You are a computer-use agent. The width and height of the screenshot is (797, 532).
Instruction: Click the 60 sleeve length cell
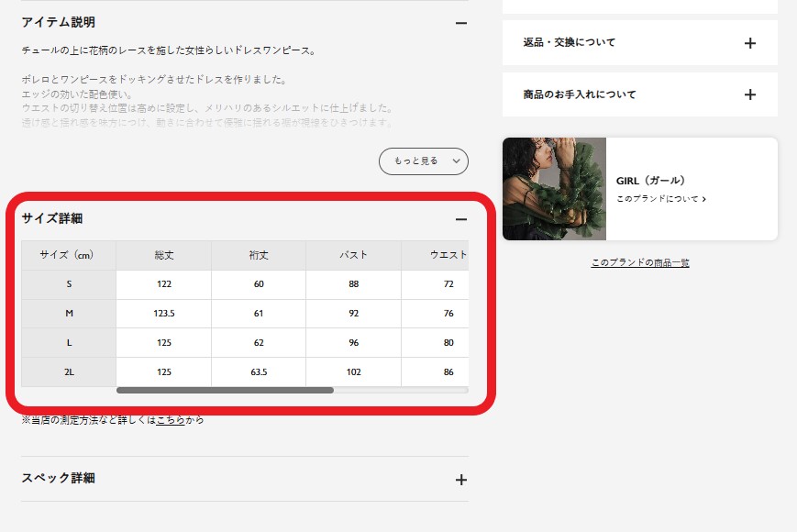[x=259, y=284]
